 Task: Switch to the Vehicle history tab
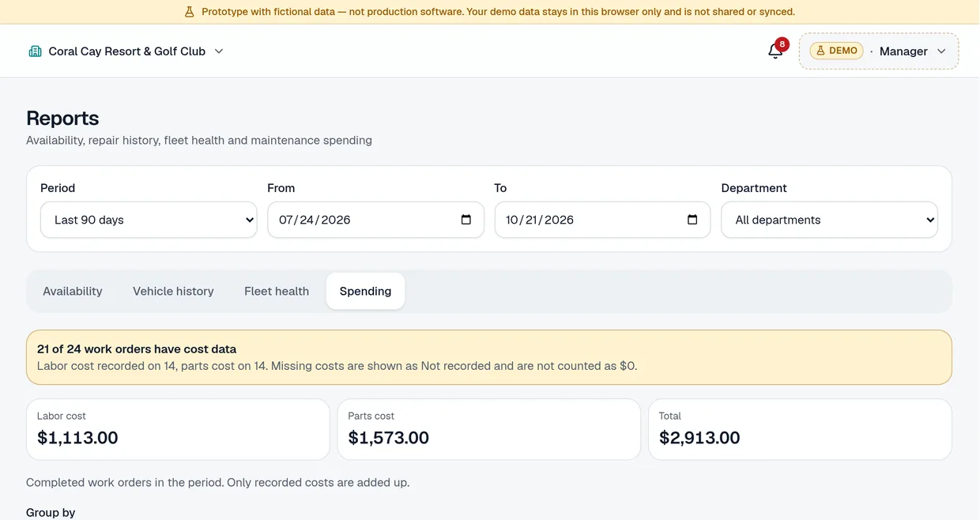pyautogui.click(x=173, y=291)
